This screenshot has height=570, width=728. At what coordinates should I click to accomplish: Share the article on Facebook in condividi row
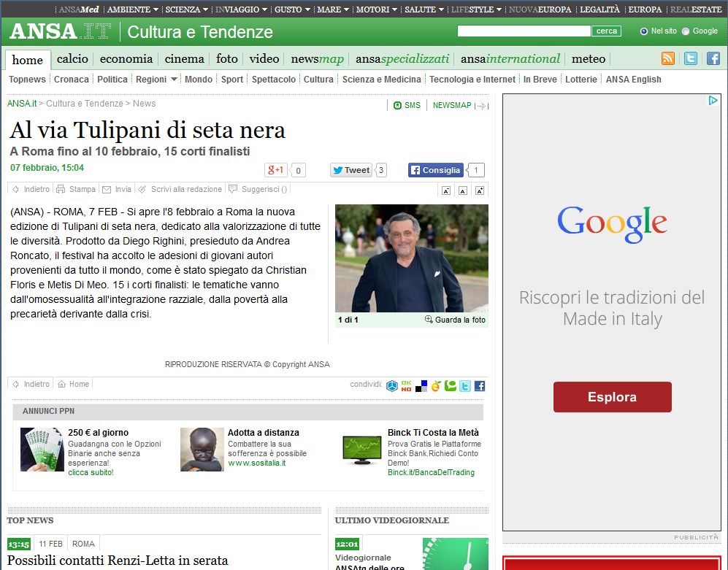(480, 386)
